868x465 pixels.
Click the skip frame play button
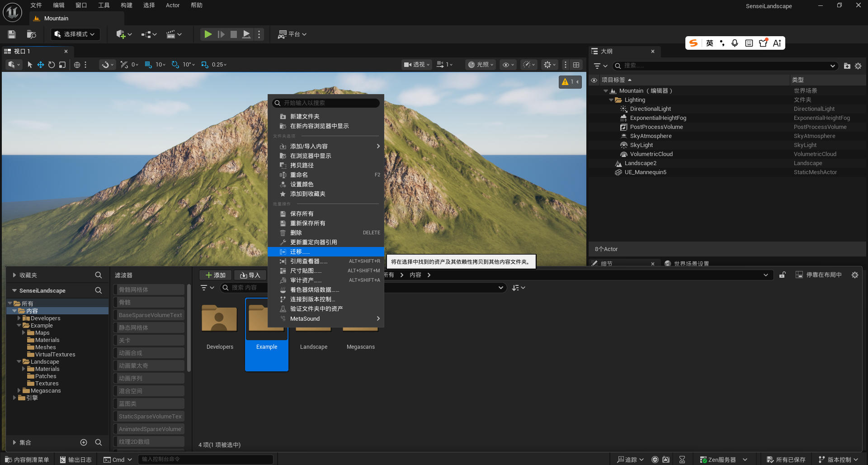[x=221, y=34]
